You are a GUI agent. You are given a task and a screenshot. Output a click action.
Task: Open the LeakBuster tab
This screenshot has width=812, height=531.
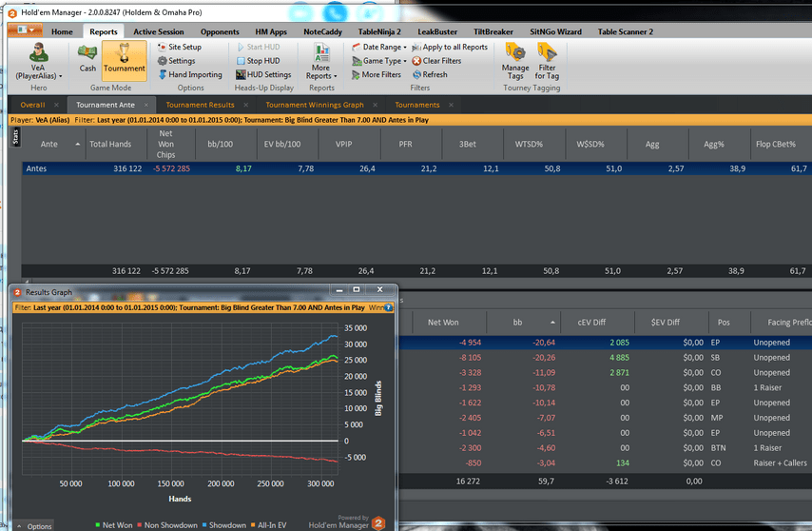click(x=437, y=31)
